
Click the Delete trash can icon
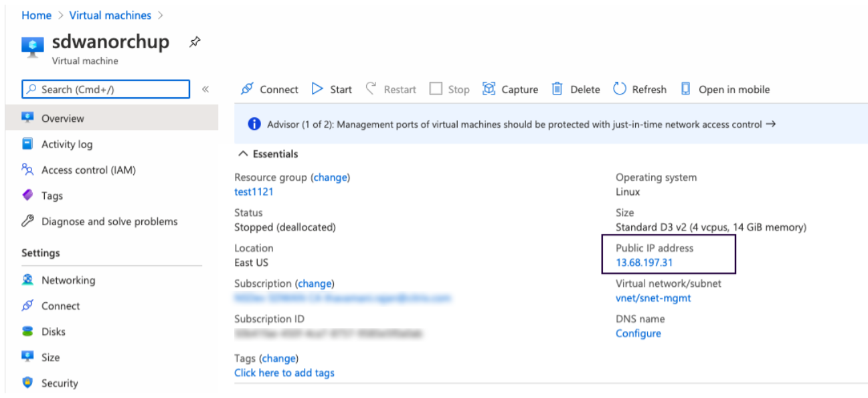(x=557, y=89)
